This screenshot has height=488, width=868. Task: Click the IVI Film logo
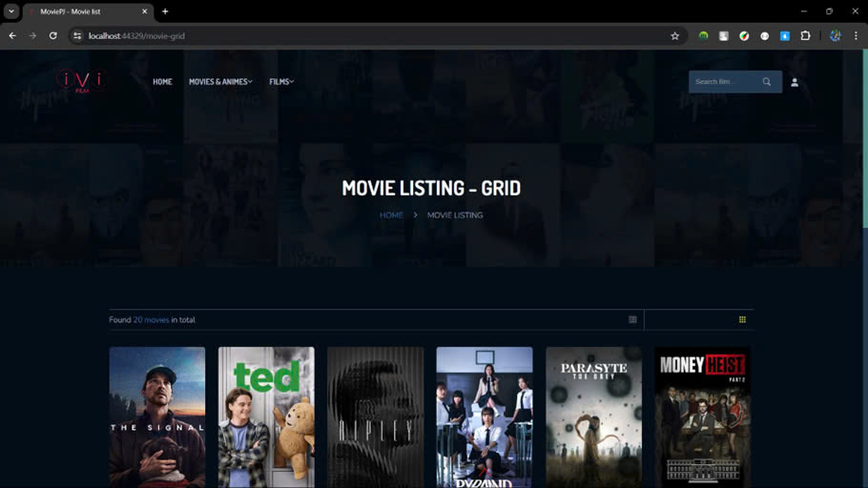[x=81, y=81]
